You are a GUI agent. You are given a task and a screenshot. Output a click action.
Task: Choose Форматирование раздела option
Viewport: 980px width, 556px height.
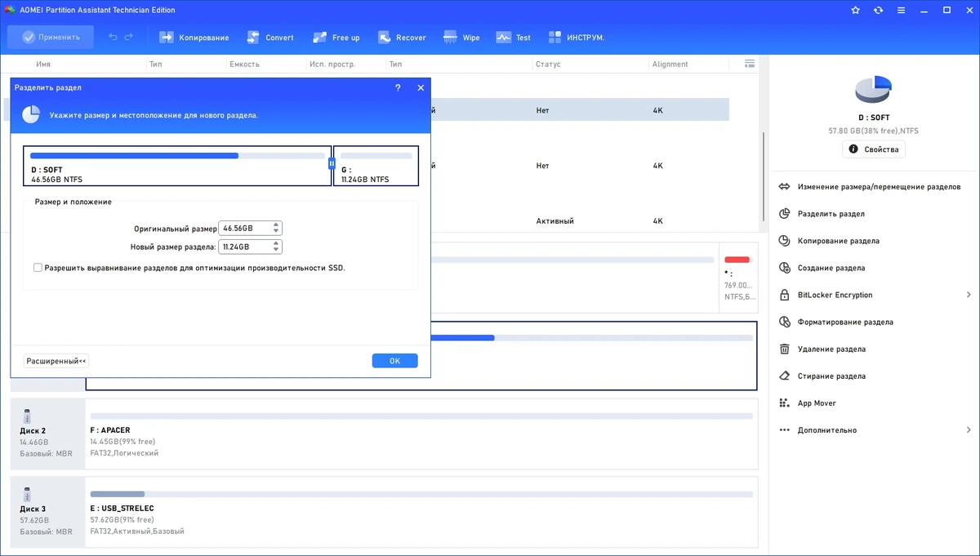tap(835, 322)
